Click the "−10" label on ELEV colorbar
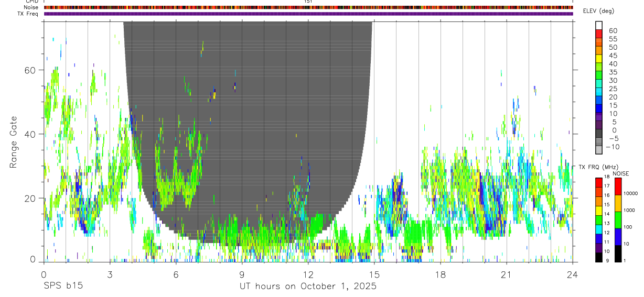This screenshot has height=297, width=644. pos(611,147)
